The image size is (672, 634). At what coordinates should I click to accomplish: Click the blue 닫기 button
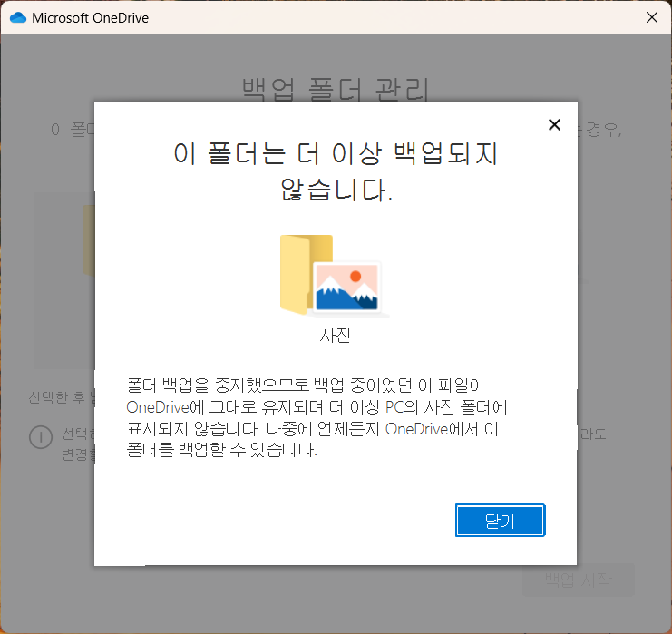point(500,520)
